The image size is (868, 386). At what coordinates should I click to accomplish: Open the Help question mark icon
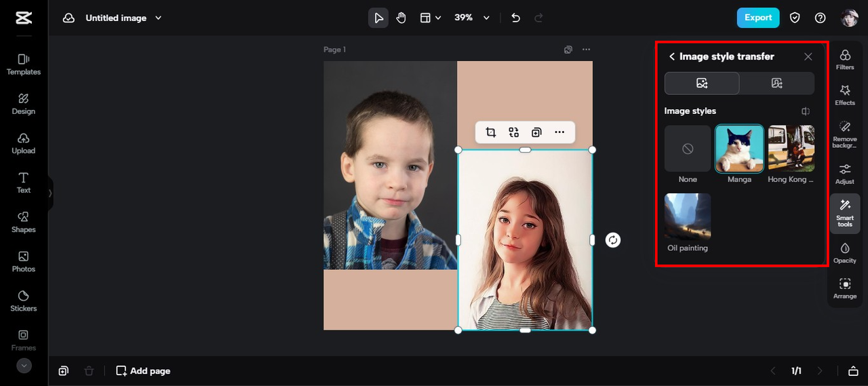coord(820,18)
